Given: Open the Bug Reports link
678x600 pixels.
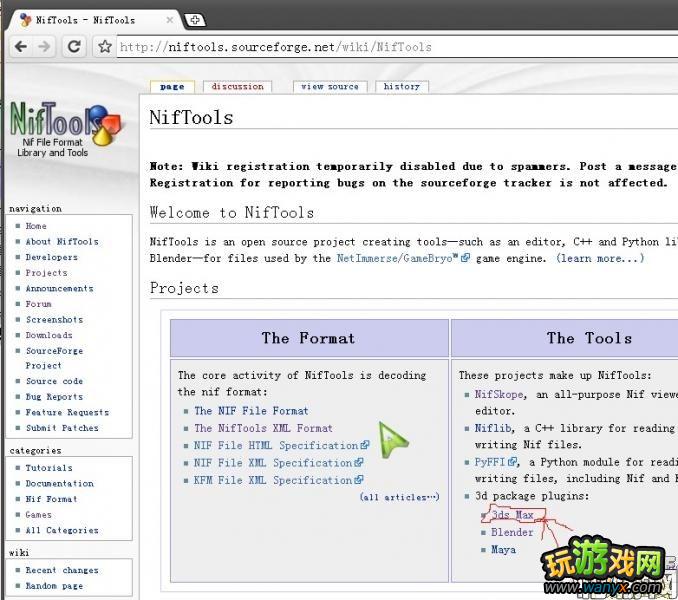Looking at the screenshot, I should click(54, 396).
